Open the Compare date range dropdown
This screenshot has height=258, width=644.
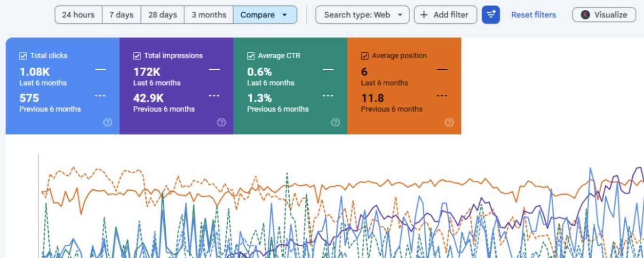[x=265, y=15]
